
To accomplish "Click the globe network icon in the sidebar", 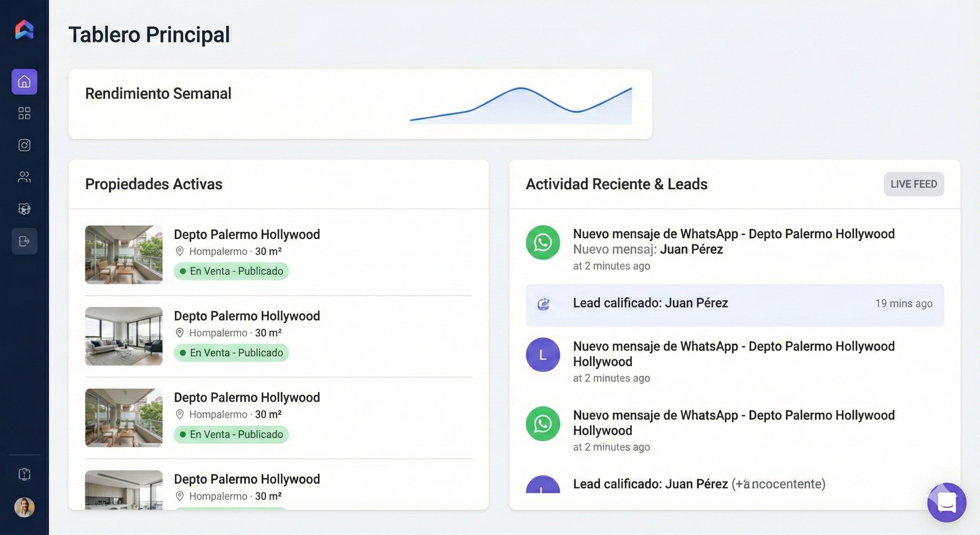I will tap(24, 209).
